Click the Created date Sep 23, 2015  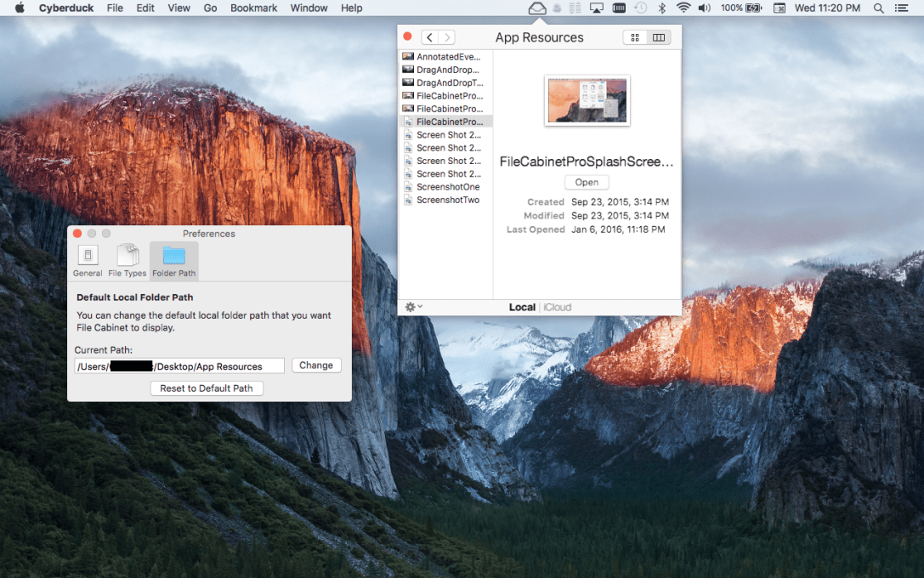click(620, 201)
